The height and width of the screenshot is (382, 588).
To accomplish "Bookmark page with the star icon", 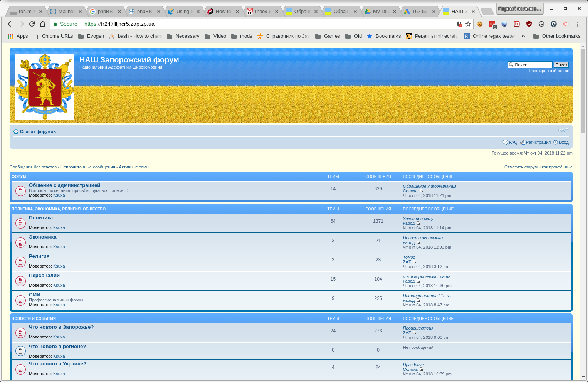I will (x=468, y=24).
